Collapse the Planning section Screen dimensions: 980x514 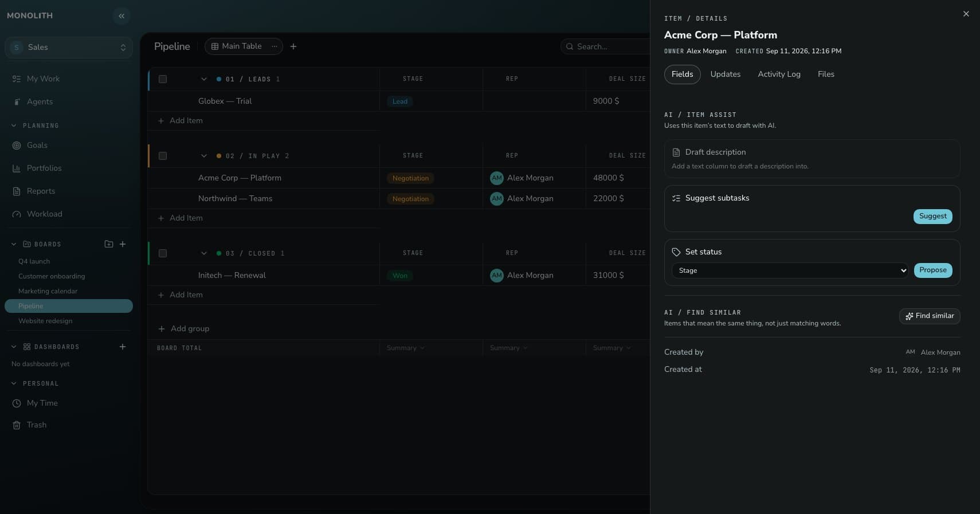point(14,125)
